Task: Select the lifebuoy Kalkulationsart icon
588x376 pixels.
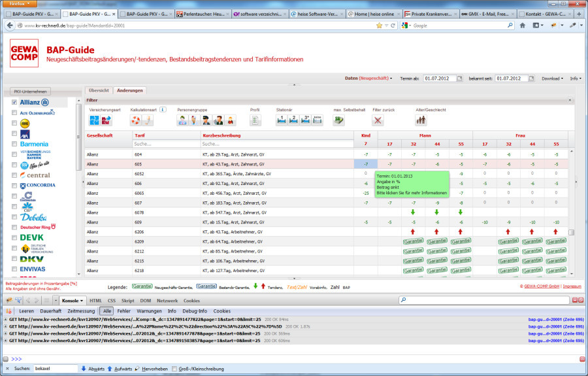Action: pyautogui.click(x=136, y=120)
